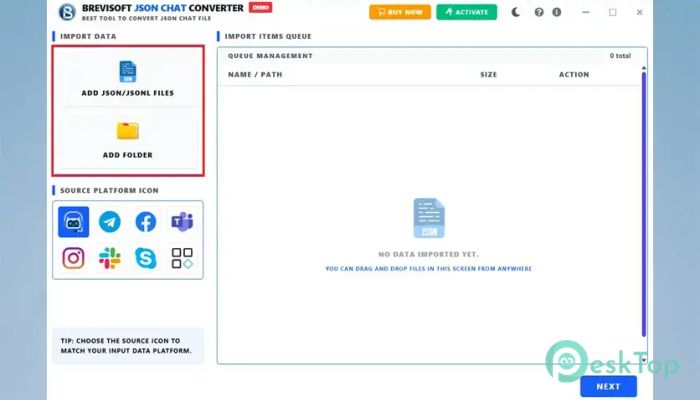Image resolution: width=700 pixels, height=400 pixels.
Task: Click the Brevisoft logo icon
Action: point(67,12)
